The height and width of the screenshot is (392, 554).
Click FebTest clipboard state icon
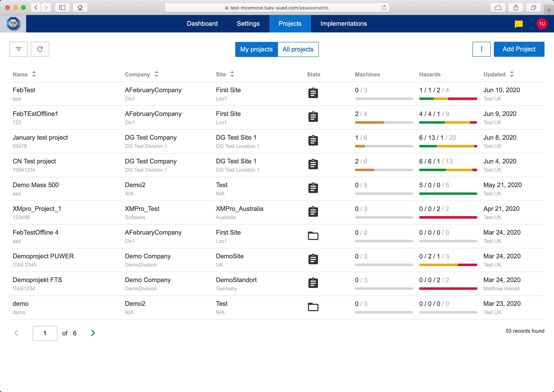pos(313,93)
